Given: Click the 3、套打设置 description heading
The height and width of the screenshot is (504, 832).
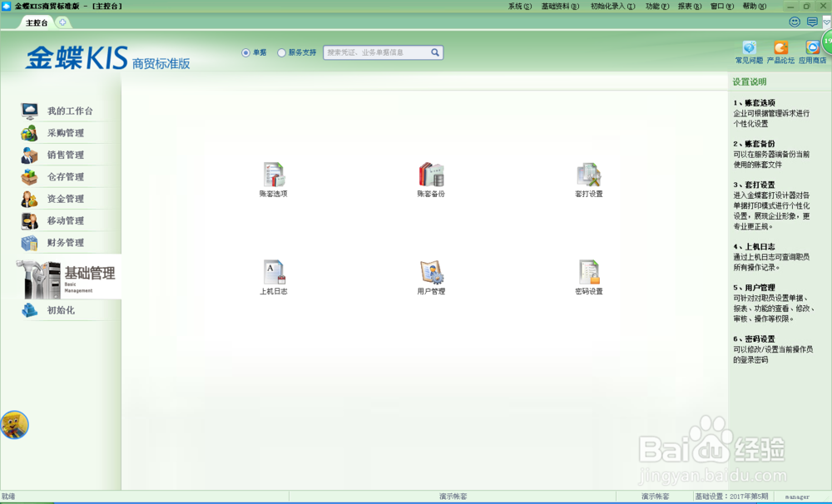Looking at the screenshot, I should (754, 185).
